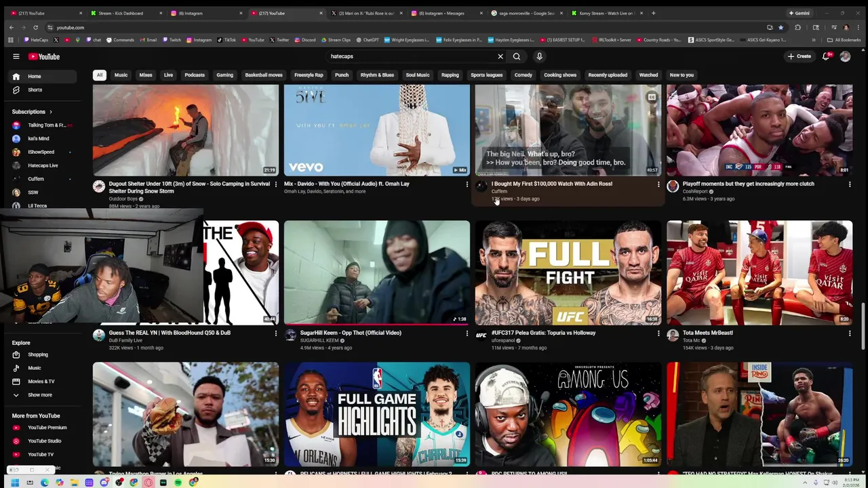Select the Gaming filter chip

tap(224, 75)
